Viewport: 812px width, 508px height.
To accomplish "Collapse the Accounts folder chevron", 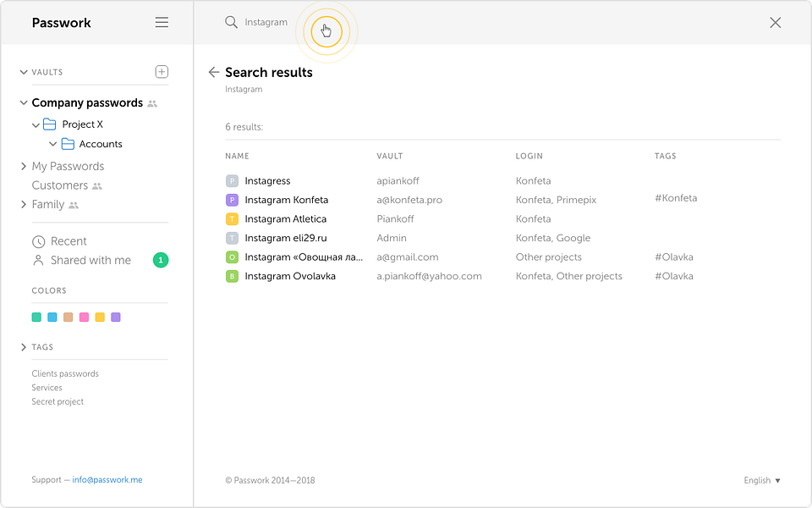I will [52, 144].
